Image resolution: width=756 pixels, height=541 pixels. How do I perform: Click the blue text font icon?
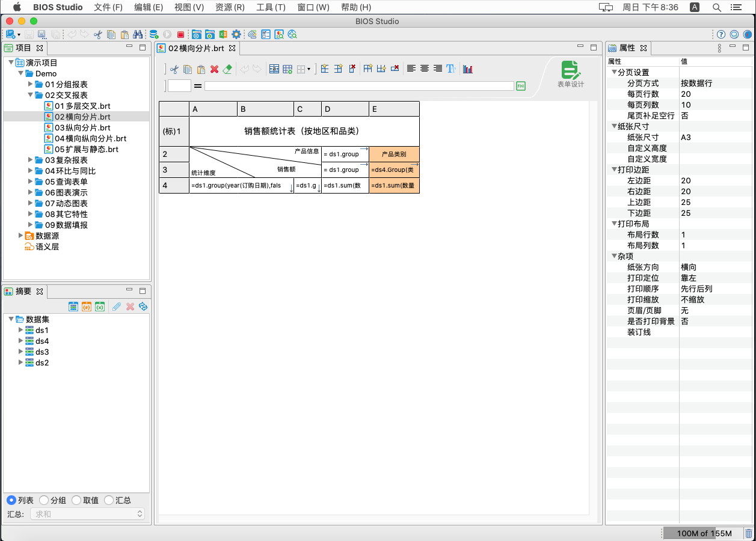pyautogui.click(x=451, y=69)
